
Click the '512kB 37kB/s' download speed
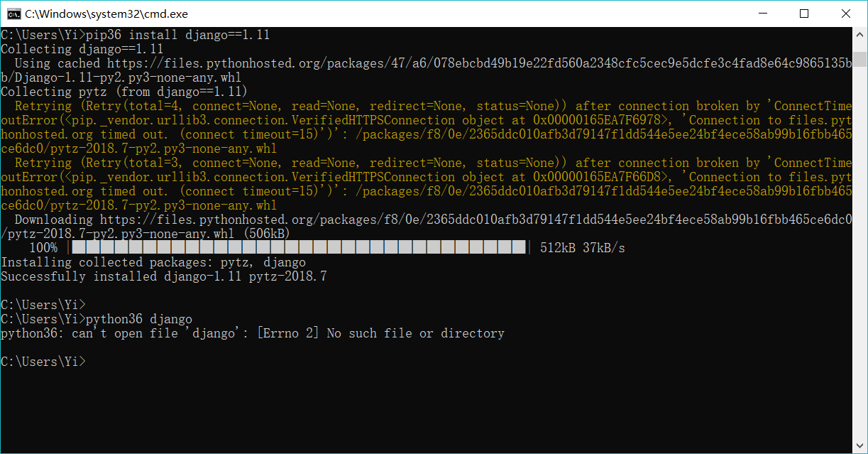[x=583, y=248]
